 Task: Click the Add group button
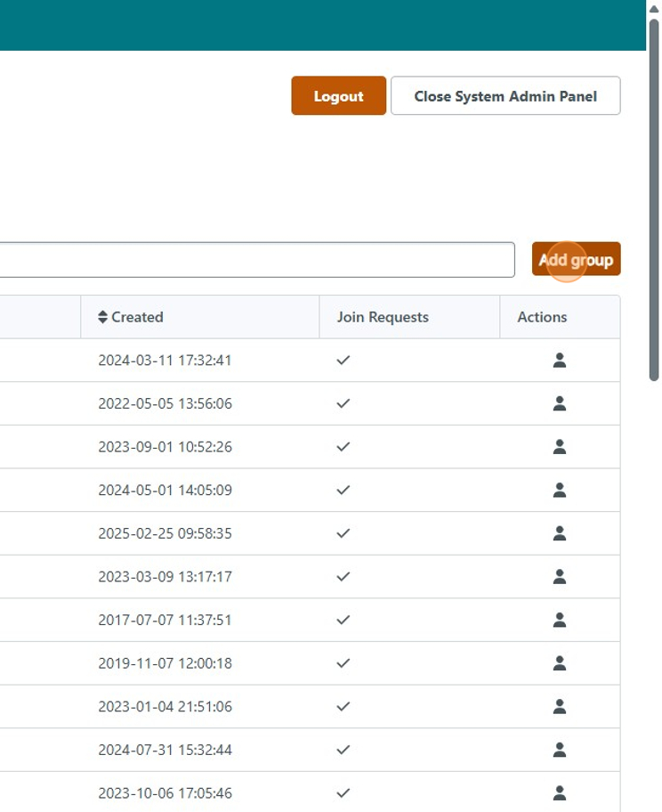[x=576, y=260]
